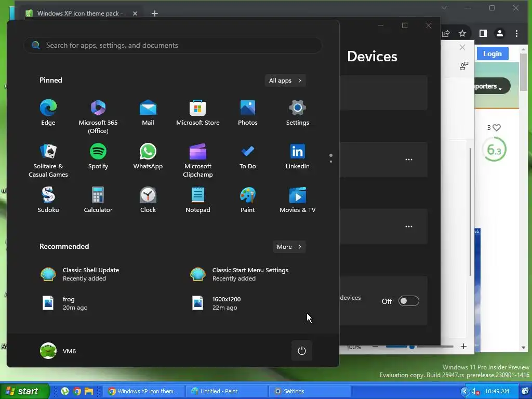Bookmark page with Chrome star icon
The image size is (532, 399).
coord(462,33)
